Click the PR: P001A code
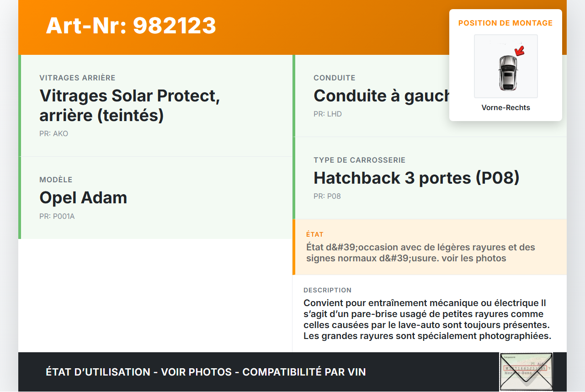Viewport: 585px width, 392px height. 57,217
